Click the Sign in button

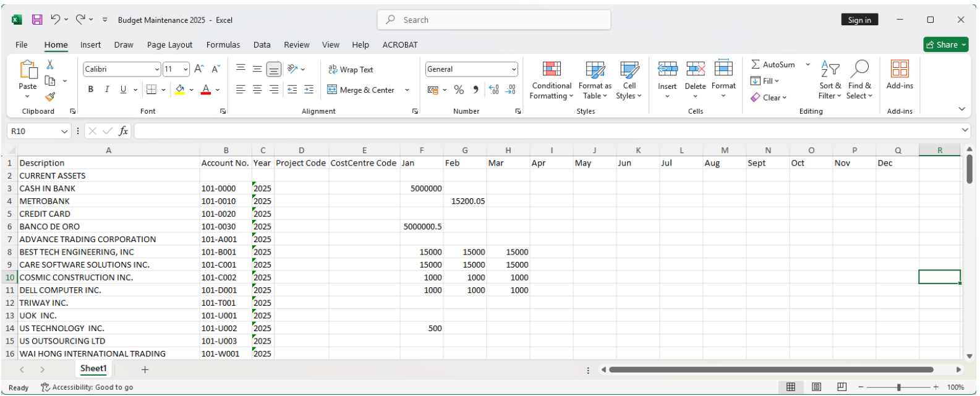[x=859, y=20]
